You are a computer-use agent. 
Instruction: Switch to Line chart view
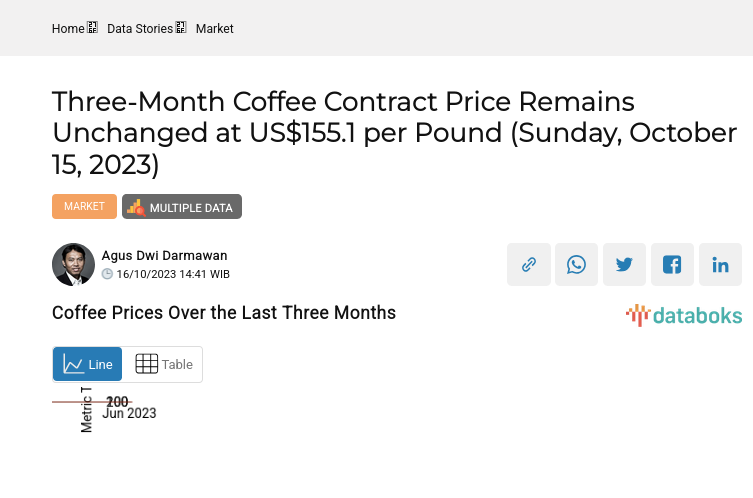coord(88,364)
